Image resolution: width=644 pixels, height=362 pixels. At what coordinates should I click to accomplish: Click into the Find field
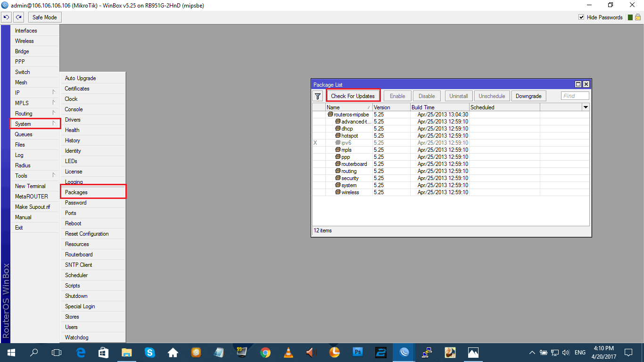[575, 96]
